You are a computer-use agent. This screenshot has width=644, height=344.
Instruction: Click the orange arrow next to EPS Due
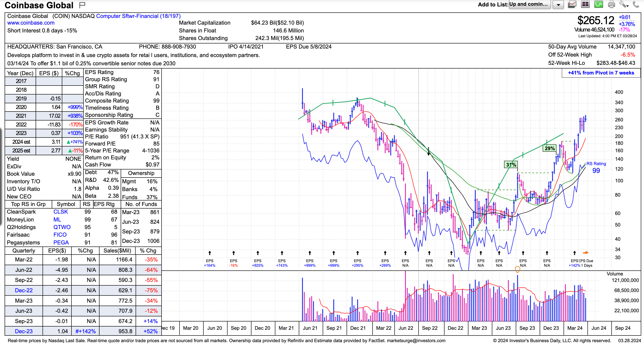coord(585,253)
